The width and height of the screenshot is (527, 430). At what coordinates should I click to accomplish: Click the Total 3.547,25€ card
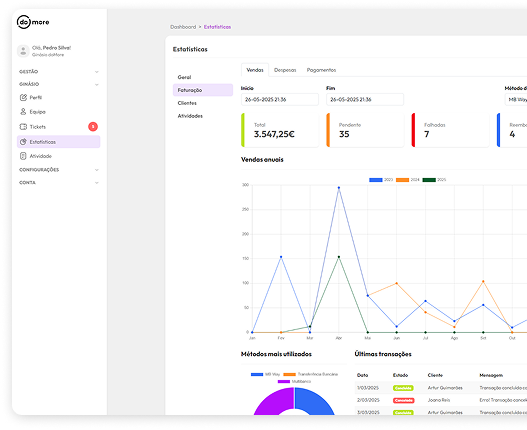click(280, 130)
